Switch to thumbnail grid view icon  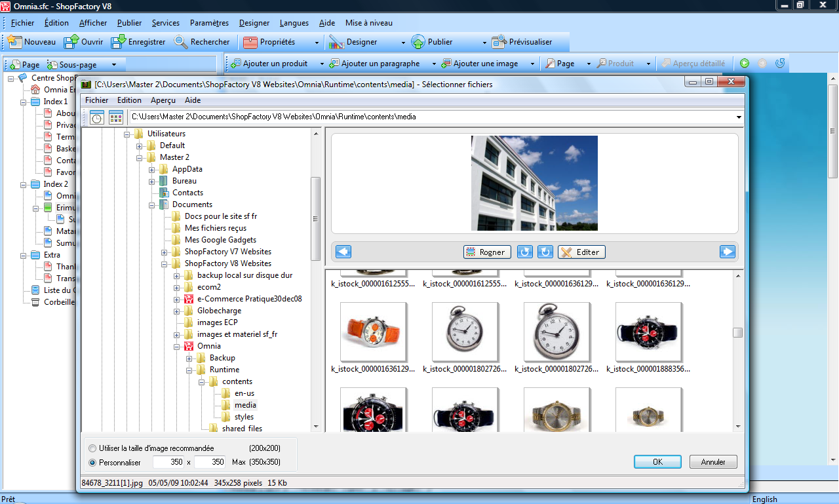[116, 118]
